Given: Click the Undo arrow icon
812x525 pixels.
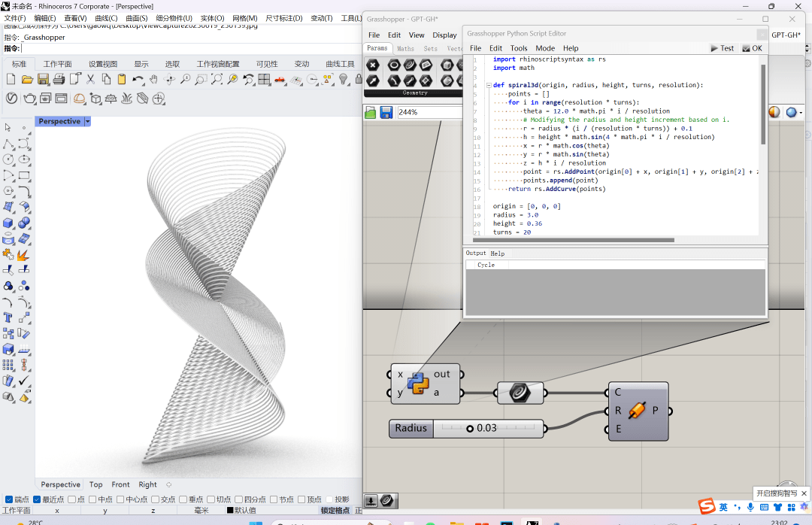Looking at the screenshot, I should click(138, 79).
